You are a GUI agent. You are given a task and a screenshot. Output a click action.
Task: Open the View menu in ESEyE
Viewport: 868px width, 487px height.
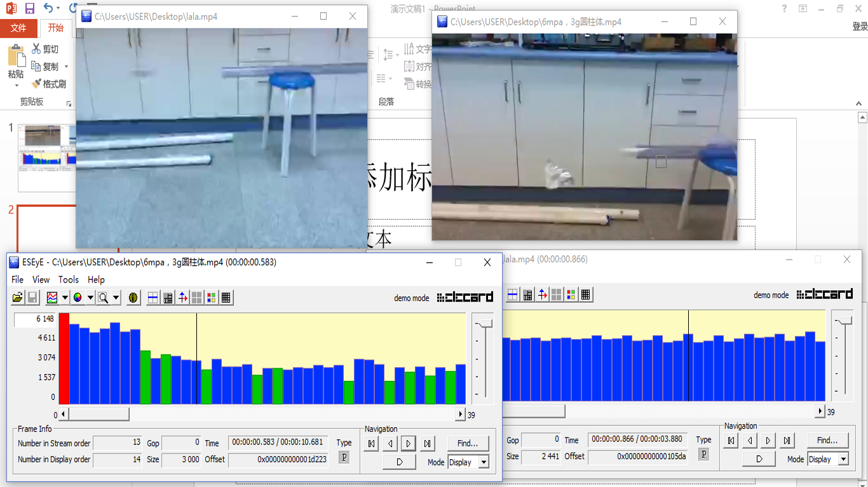point(41,279)
